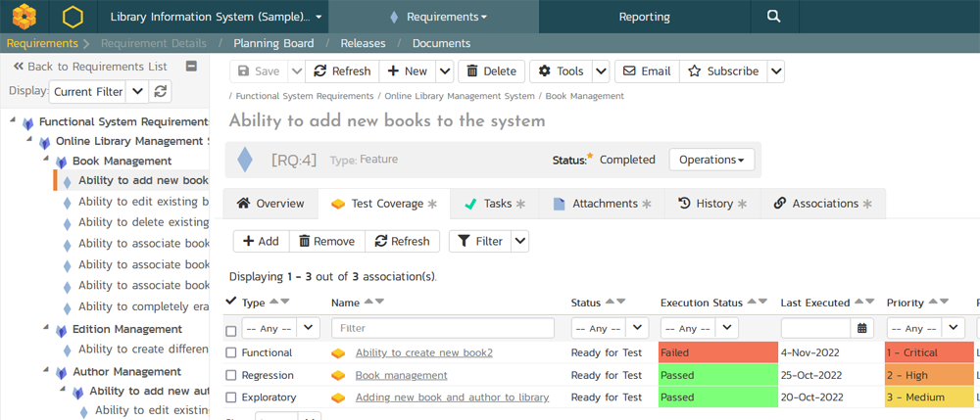Sort Type column ascending arrow
Screen dimensions: 980x420
coord(273,303)
